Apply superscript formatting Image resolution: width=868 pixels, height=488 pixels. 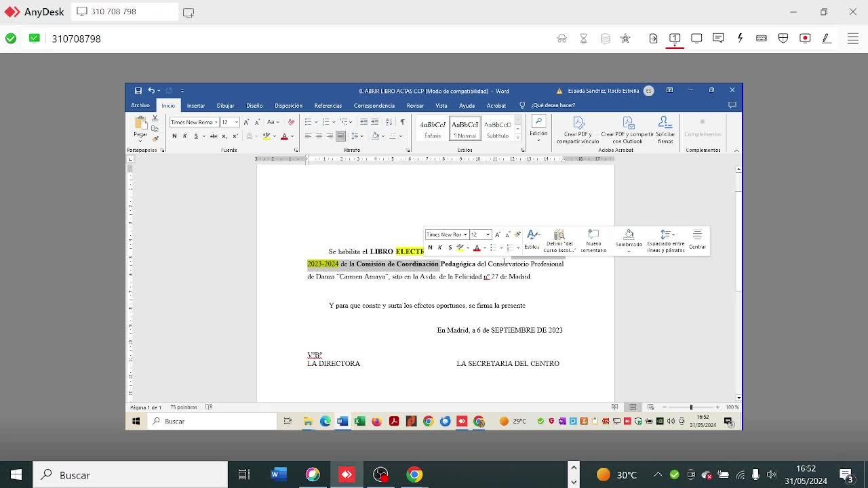coord(234,136)
